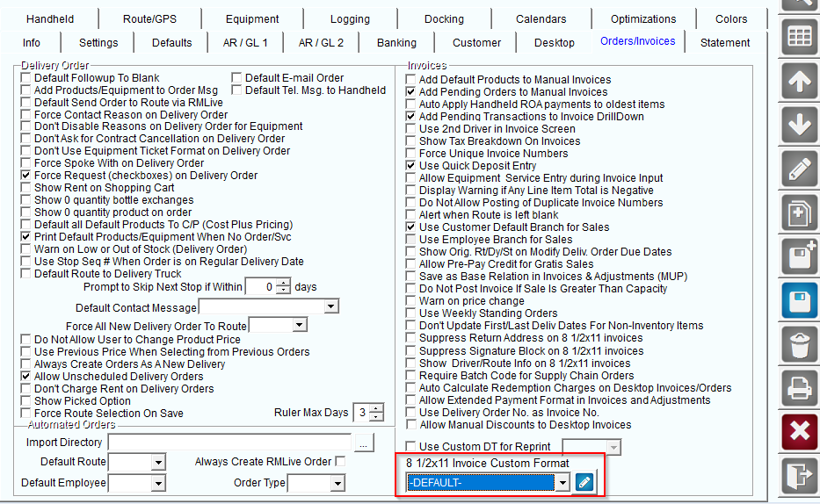Enable Warn on price change
820x504 pixels.
[x=410, y=301]
